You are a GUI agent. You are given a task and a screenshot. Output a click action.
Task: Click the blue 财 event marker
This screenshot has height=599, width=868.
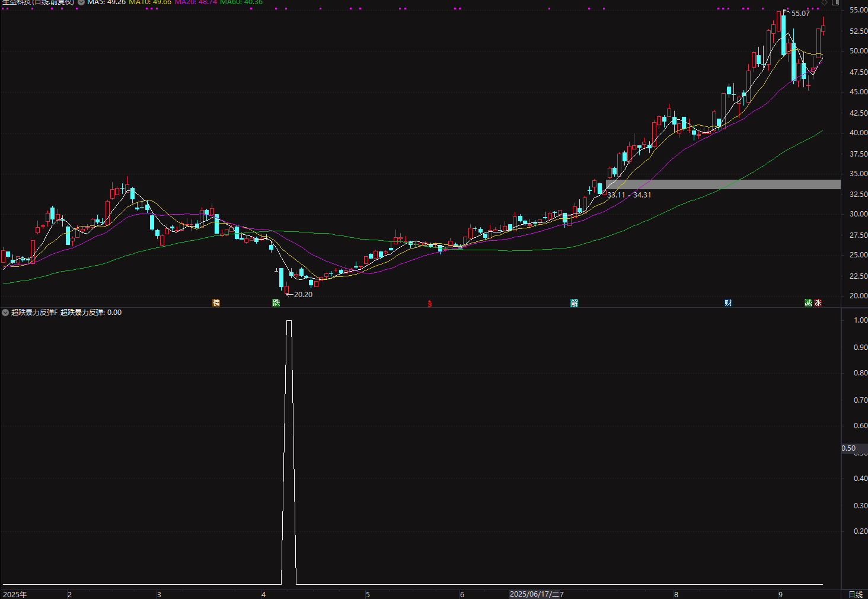tap(728, 303)
